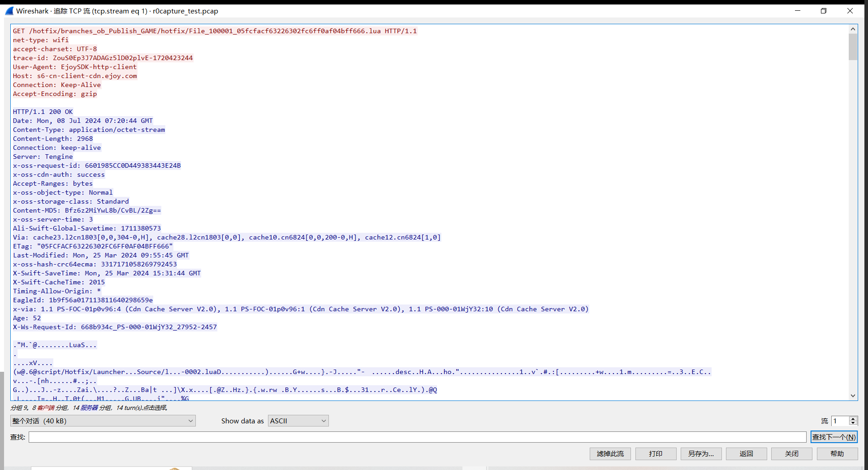Click the 'x-oss-storage-class: Standard' line

71,201
